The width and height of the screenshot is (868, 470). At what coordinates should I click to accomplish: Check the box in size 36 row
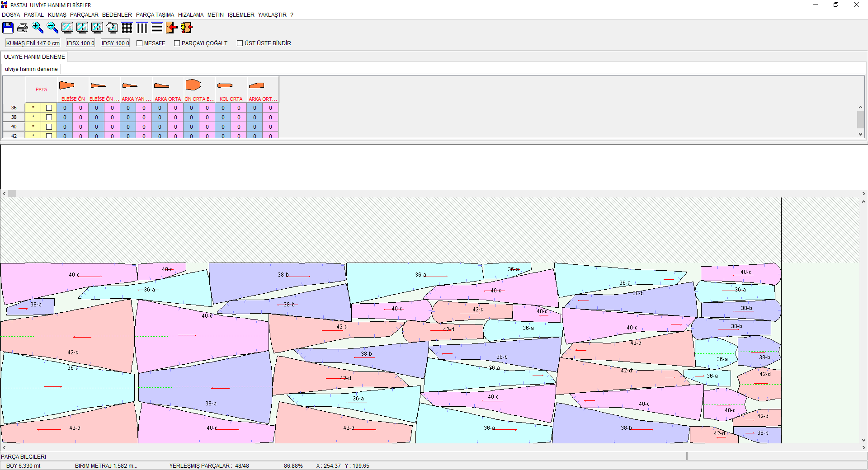pos(49,108)
